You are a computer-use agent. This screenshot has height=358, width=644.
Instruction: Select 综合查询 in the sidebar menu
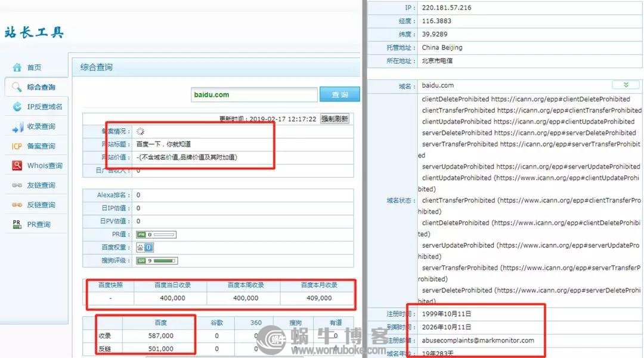(x=41, y=87)
